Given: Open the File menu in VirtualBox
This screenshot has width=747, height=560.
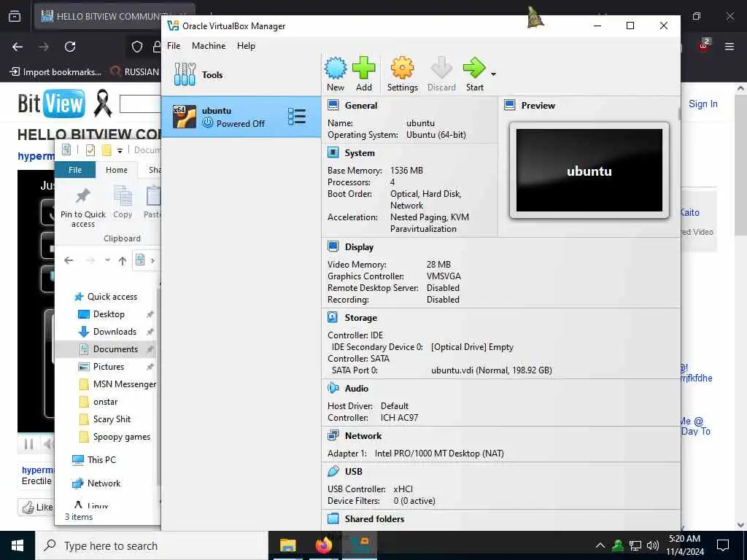Looking at the screenshot, I should pyautogui.click(x=174, y=46).
